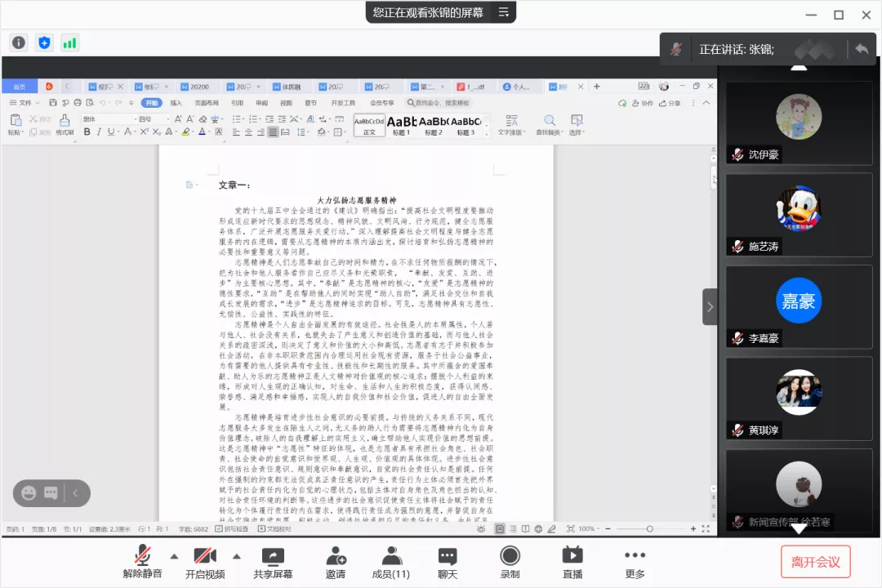The image size is (882, 588).
Task: Click the 离开会议 leave meeting button
Action: pos(815,562)
